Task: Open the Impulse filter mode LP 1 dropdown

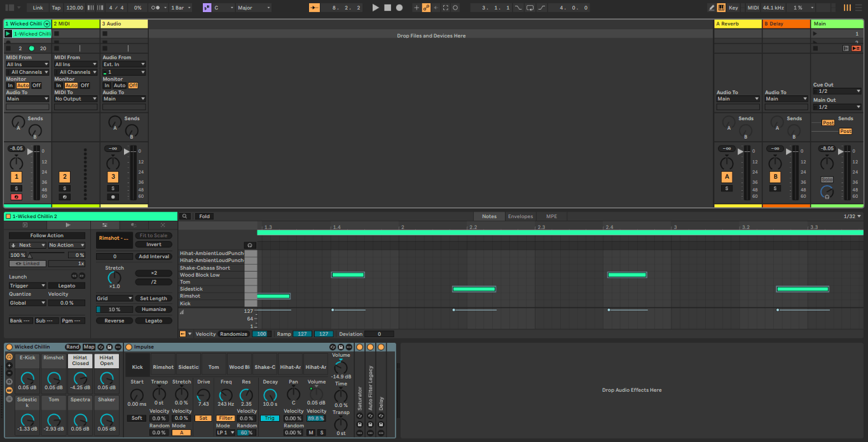Action: 225,432
